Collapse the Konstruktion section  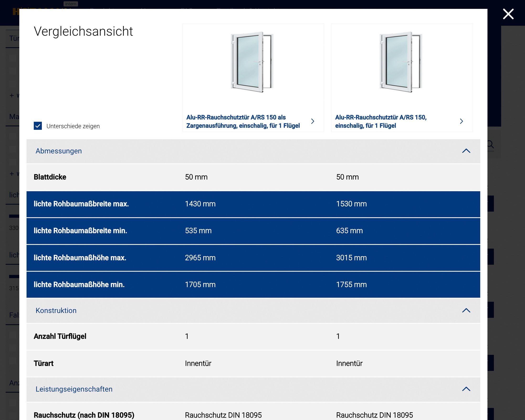coord(466,310)
